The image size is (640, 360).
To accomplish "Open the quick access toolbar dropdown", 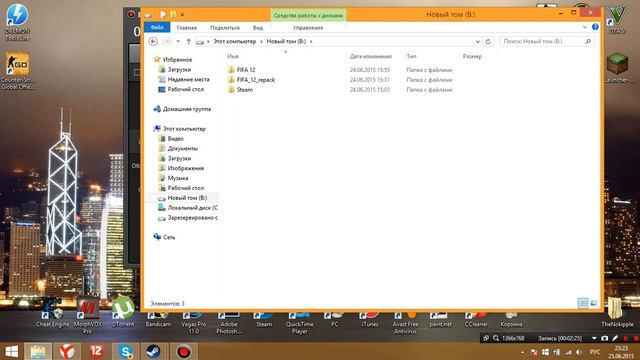I will 182,15.
